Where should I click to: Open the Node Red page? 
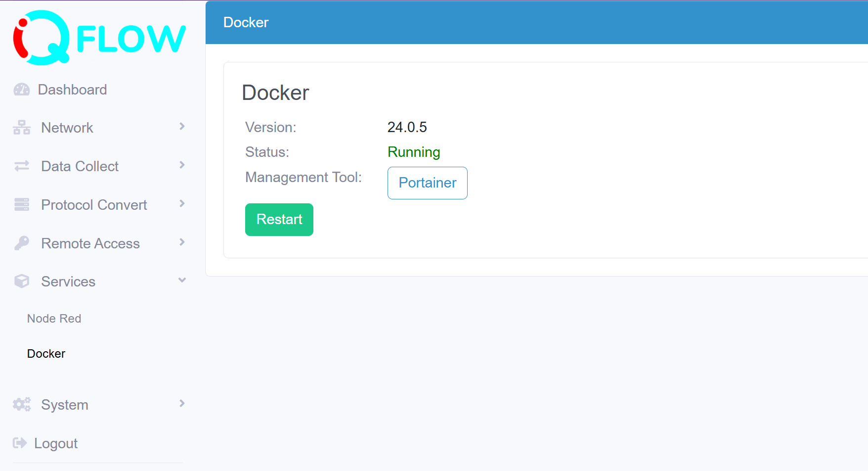[54, 318]
